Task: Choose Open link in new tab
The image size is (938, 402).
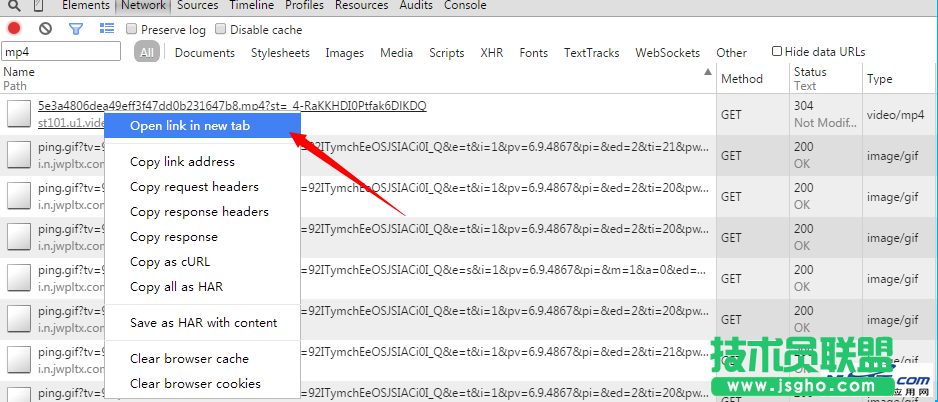Action: tap(202, 126)
